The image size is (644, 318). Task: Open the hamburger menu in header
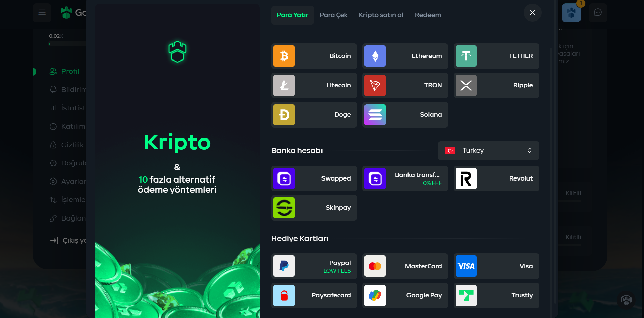pyautogui.click(x=42, y=12)
